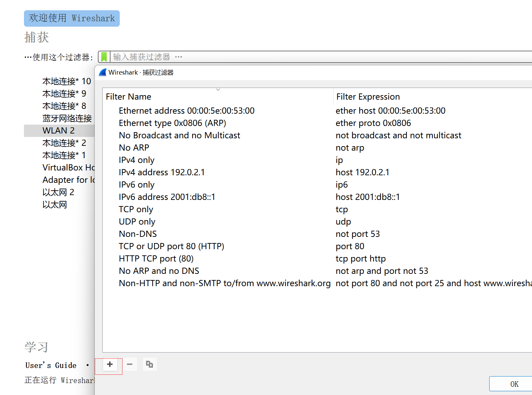Click the 'host 2001:db8::1' expression
The height and width of the screenshot is (395, 532).
point(368,197)
